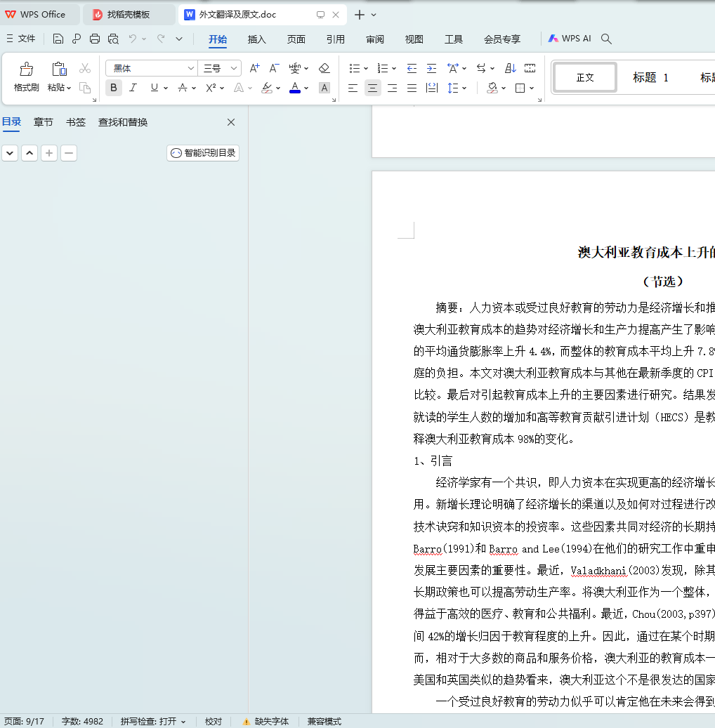
Task: Expand the line spacing dropdown
Action: [x=464, y=88]
